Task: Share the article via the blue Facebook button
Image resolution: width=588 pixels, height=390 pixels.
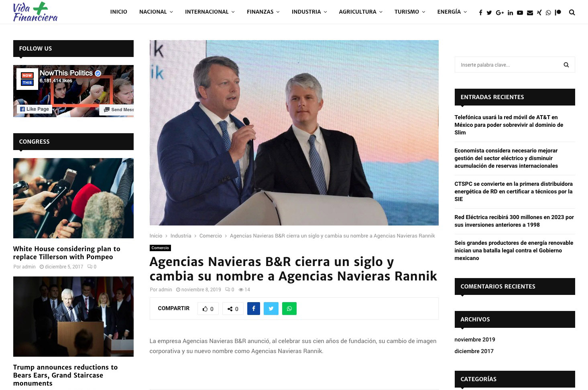Action: pyautogui.click(x=254, y=309)
